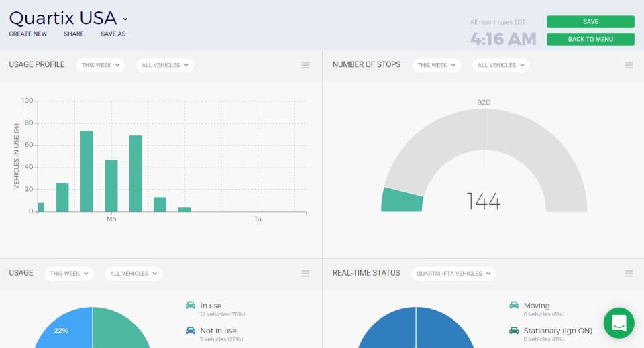Click Create New in header menu
This screenshot has width=644, height=348.
(28, 34)
